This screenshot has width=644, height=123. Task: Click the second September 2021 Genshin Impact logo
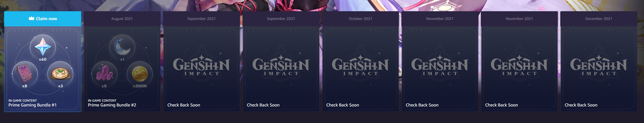click(x=281, y=65)
